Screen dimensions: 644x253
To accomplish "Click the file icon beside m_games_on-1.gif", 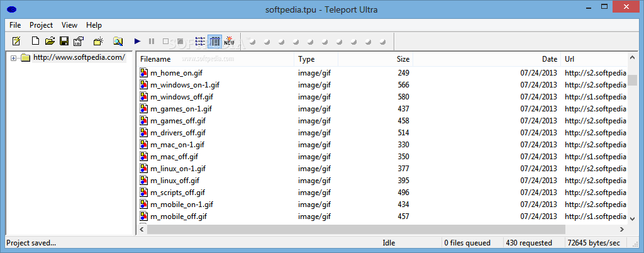I will (143, 109).
